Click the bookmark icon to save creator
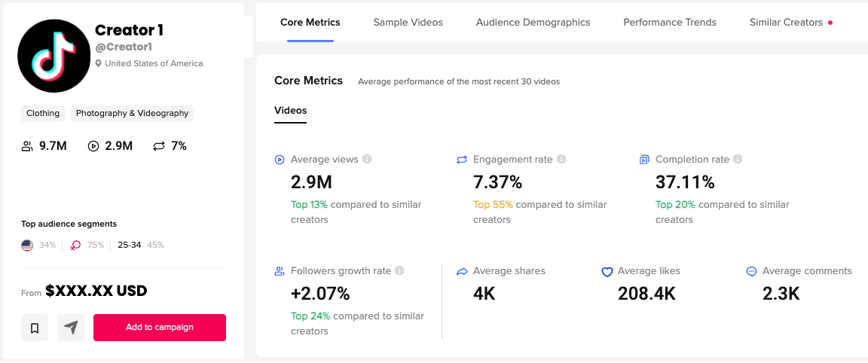 coord(35,328)
